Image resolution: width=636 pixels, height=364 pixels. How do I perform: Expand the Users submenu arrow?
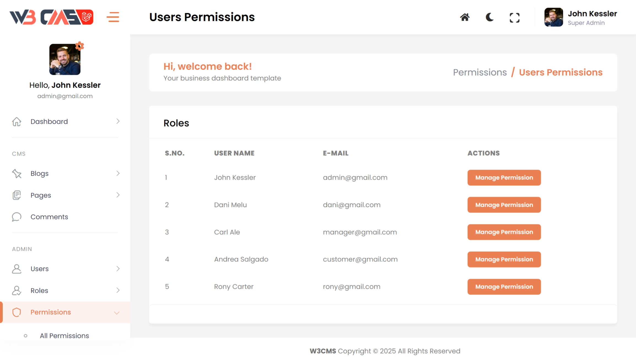pyautogui.click(x=118, y=269)
